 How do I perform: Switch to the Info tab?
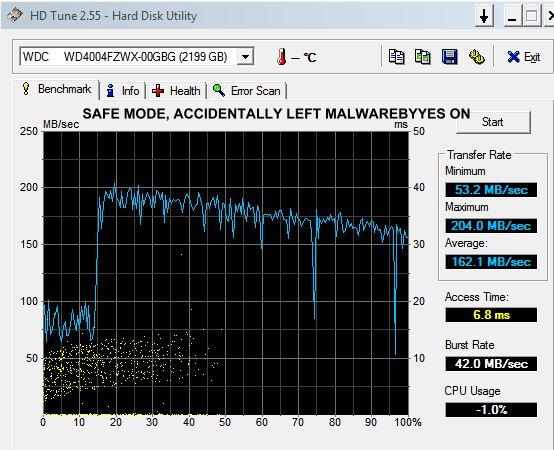coord(123,91)
